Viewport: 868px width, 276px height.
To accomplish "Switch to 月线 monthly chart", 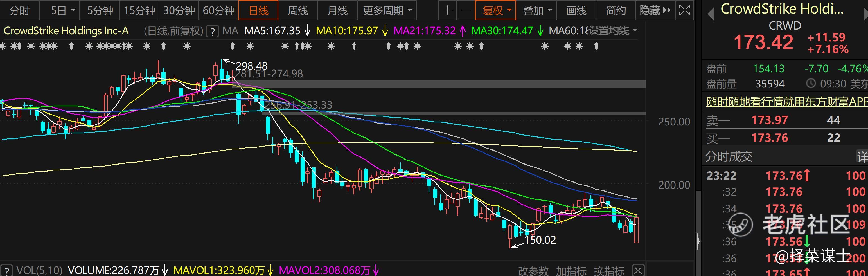I will coord(337,10).
